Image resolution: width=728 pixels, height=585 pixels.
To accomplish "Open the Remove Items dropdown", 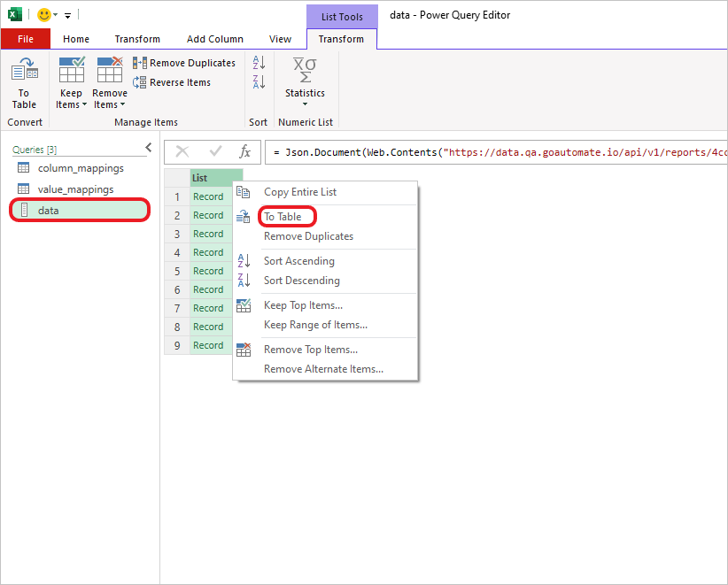I will pos(110,83).
